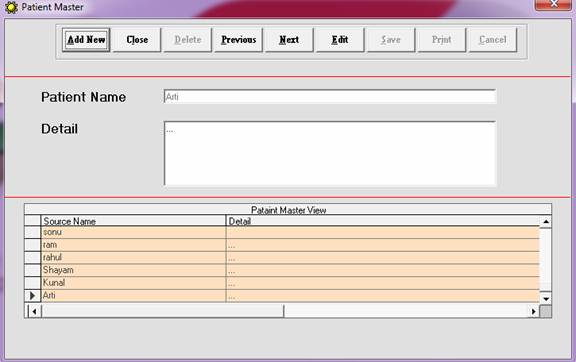
Task: Click the Source Name column header
Action: pyautogui.click(x=133, y=221)
